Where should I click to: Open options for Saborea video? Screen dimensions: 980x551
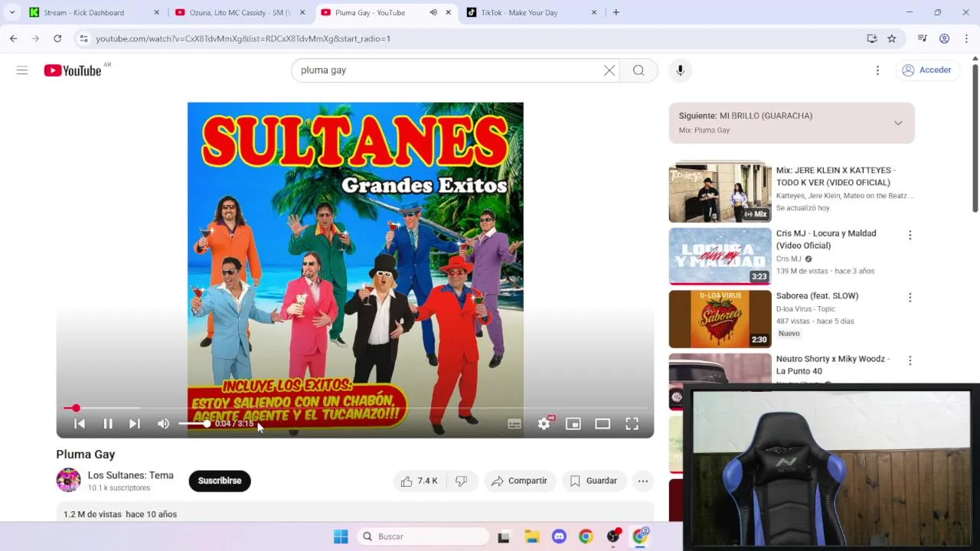[x=910, y=298]
